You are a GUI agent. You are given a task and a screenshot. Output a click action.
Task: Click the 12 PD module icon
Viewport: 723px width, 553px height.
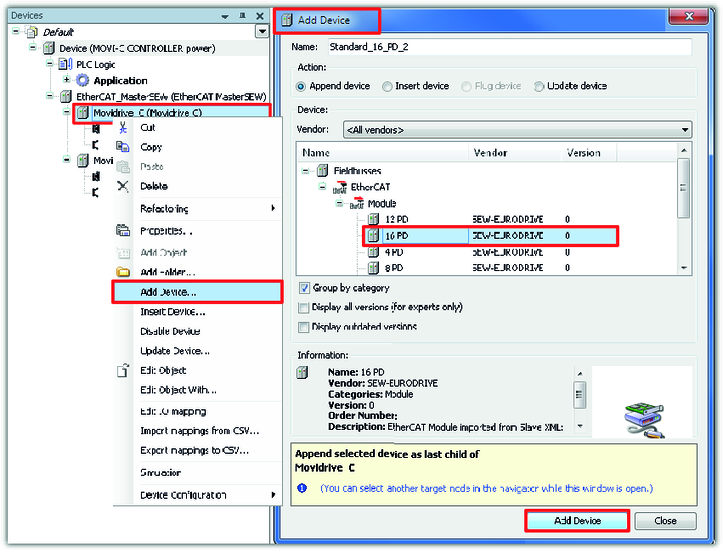point(373,218)
